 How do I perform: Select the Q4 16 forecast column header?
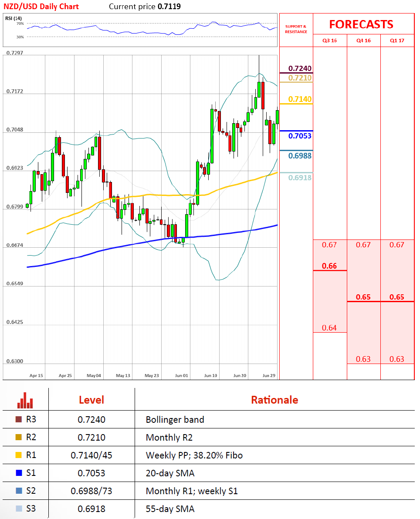[363, 41]
